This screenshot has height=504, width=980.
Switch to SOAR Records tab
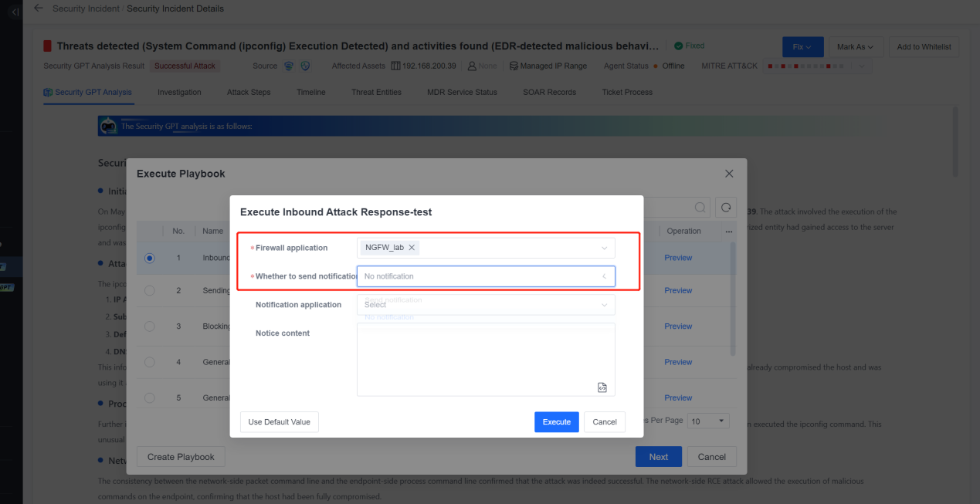coord(549,92)
